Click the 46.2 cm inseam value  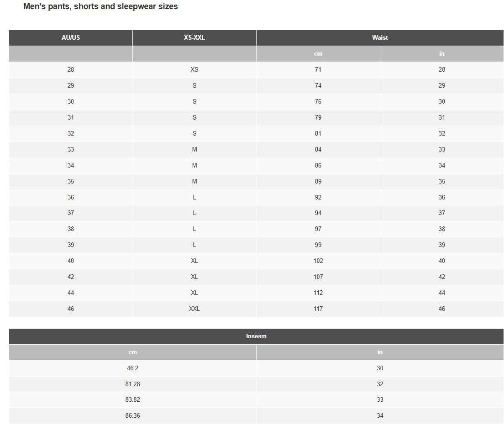coord(132,368)
